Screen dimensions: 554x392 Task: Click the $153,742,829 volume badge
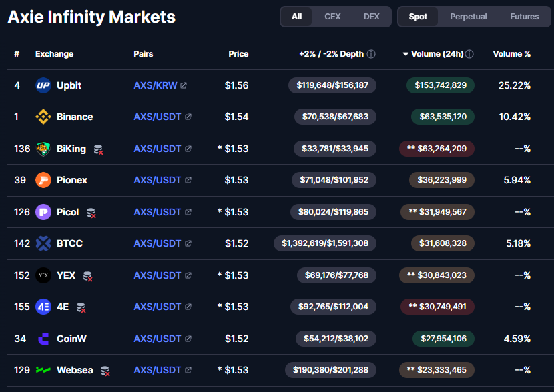coord(441,85)
